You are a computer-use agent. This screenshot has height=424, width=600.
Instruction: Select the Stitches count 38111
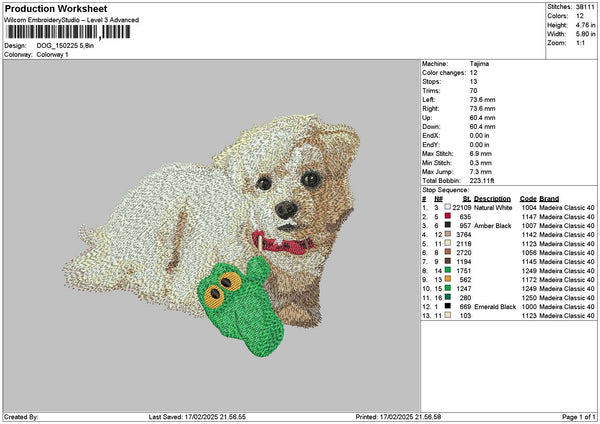point(585,7)
